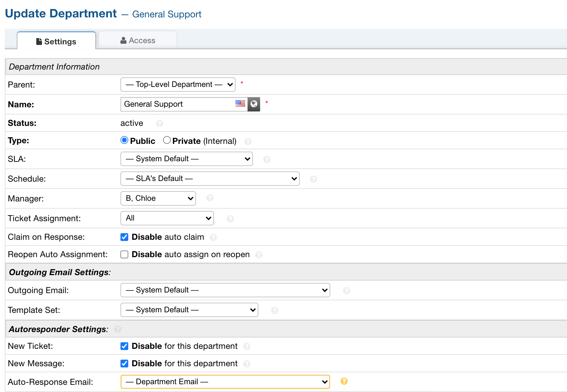The image size is (567, 392).
Task: Open the Schedule SLA's Default dropdown
Action: click(210, 179)
